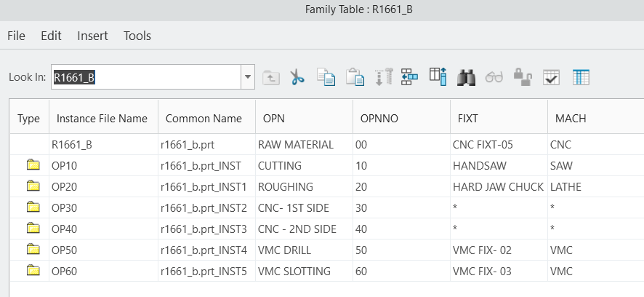Click the OP50 folder icon

coord(33,250)
